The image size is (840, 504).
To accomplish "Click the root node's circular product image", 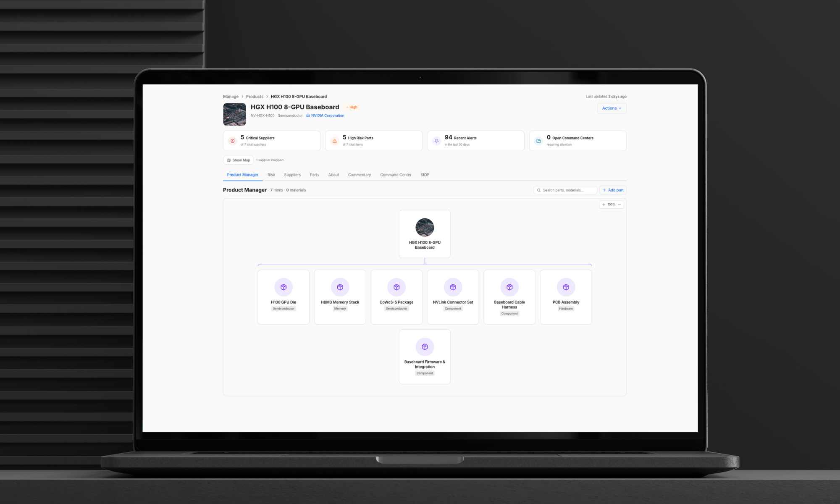I will point(425,228).
